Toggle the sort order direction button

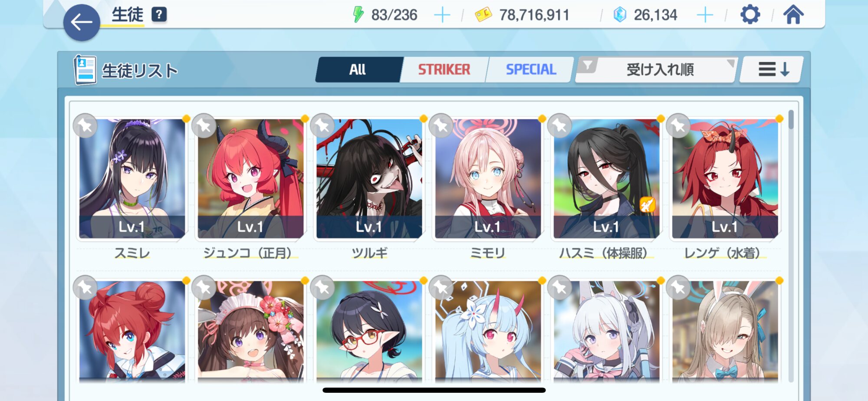773,69
